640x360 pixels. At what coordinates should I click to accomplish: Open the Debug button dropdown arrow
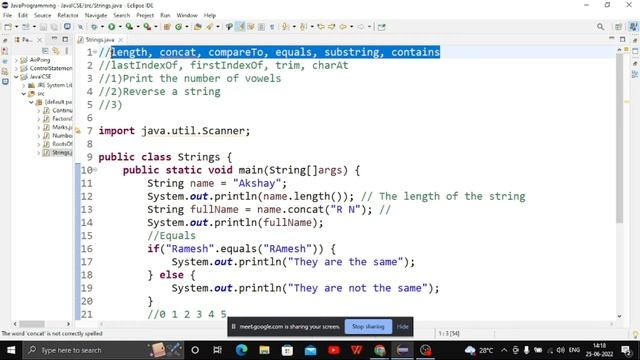(x=102, y=27)
